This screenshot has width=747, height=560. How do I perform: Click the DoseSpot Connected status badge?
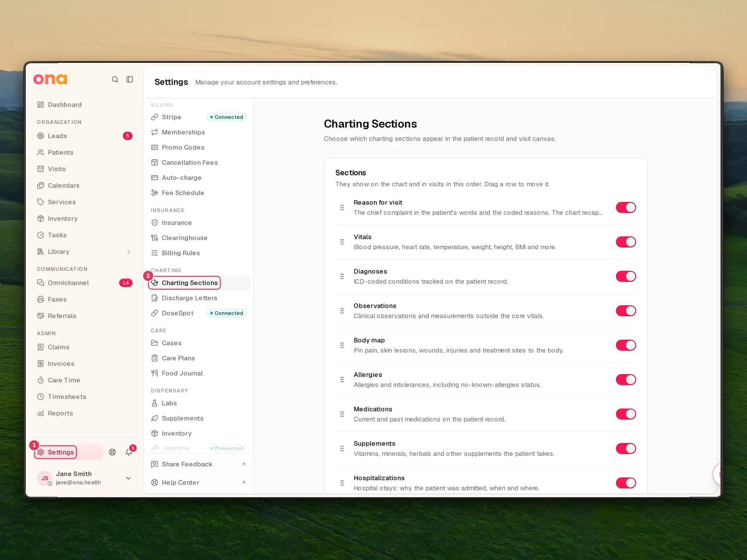(x=227, y=313)
